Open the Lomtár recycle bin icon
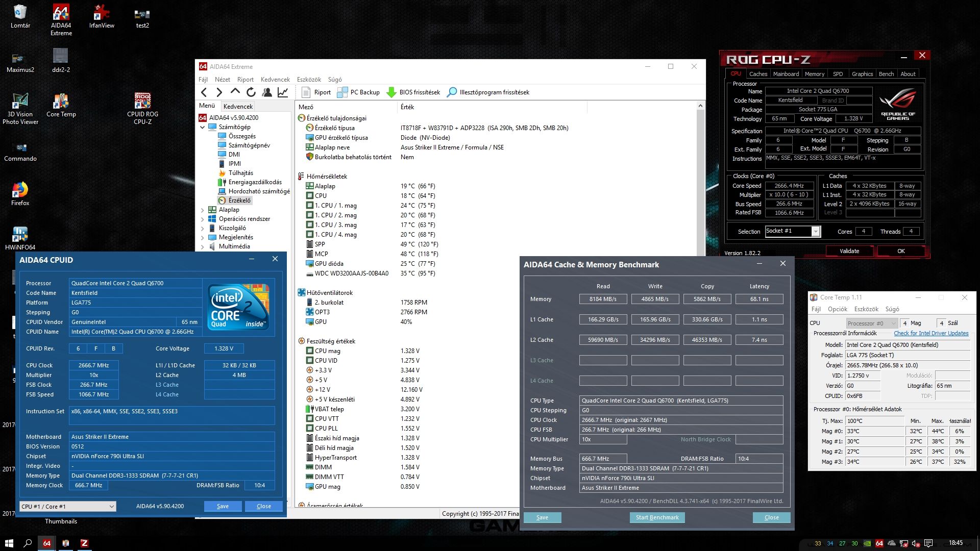Screen dimensions: 980x551 pyautogui.click(x=20, y=16)
